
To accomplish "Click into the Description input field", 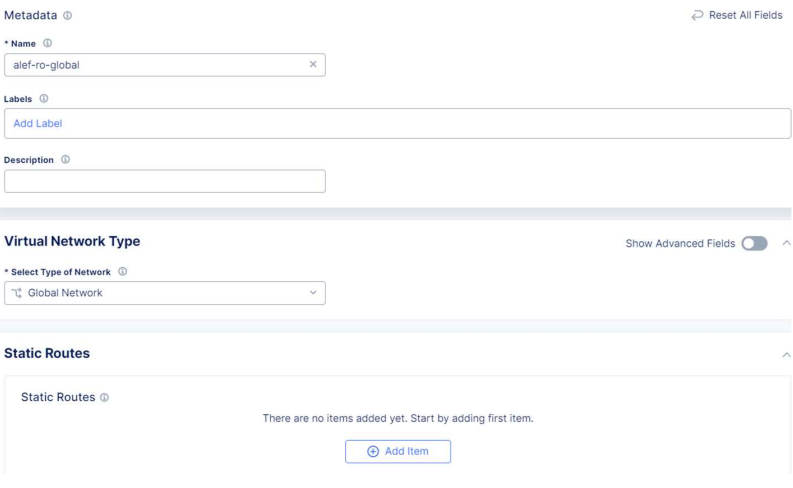I will point(165,181).
